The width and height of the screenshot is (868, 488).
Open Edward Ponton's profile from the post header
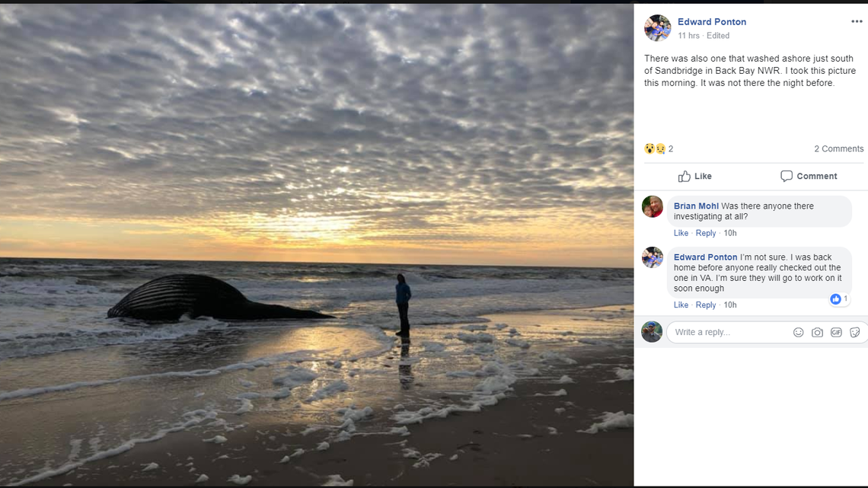(712, 21)
